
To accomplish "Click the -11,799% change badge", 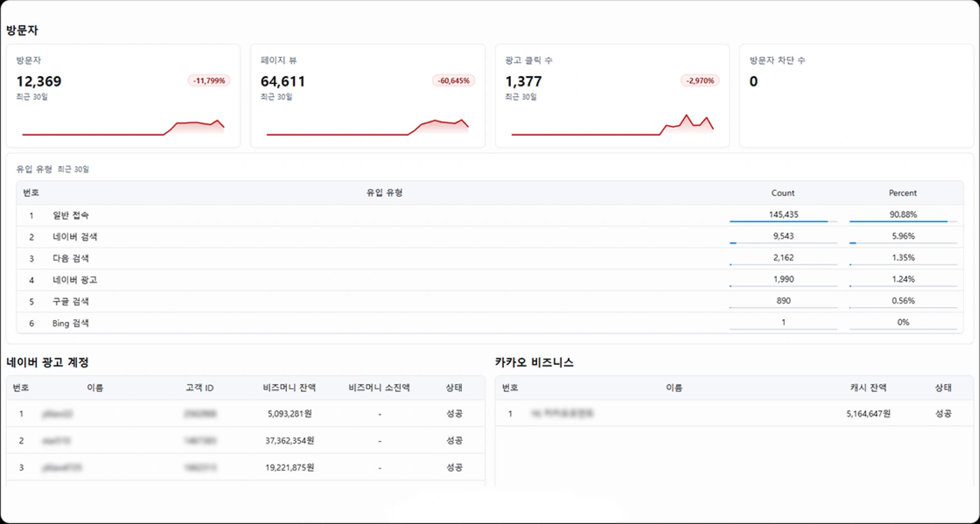I will (x=209, y=81).
